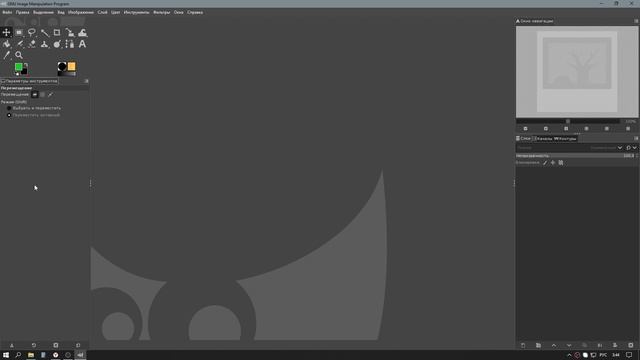Switch to the Слои tab

tap(524, 139)
